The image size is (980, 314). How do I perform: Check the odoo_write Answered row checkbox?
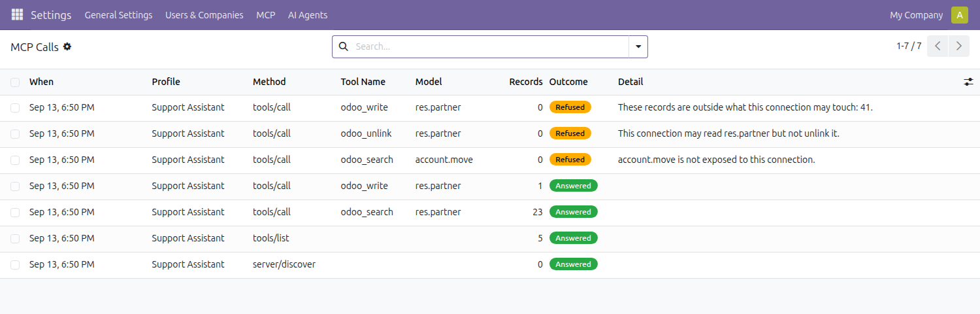[x=15, y=186]
